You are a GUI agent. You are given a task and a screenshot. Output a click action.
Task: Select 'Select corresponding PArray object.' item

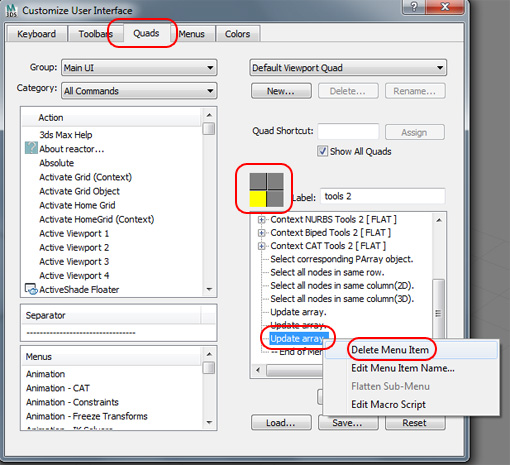(342, 259)
